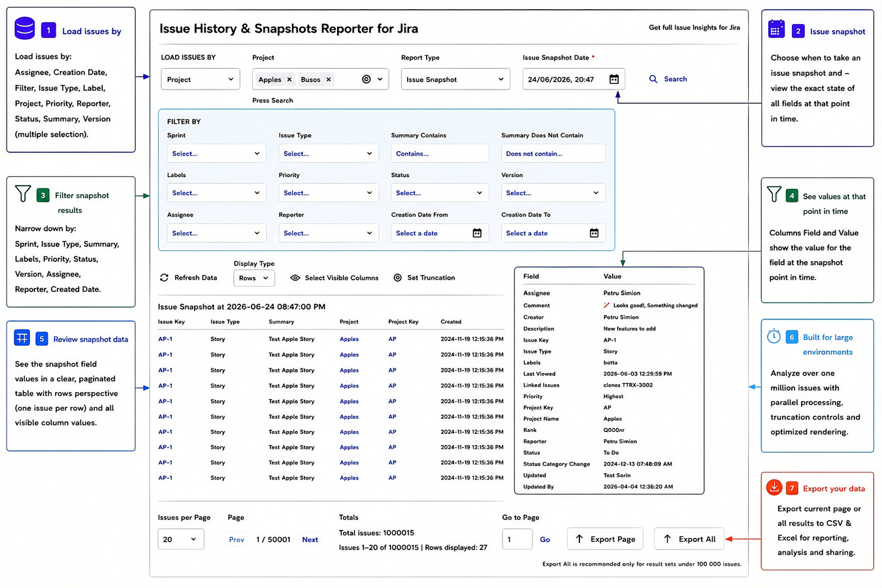The image size is (882, 588).
Task: Remove the Apples project tag
Action: [289, 80]
